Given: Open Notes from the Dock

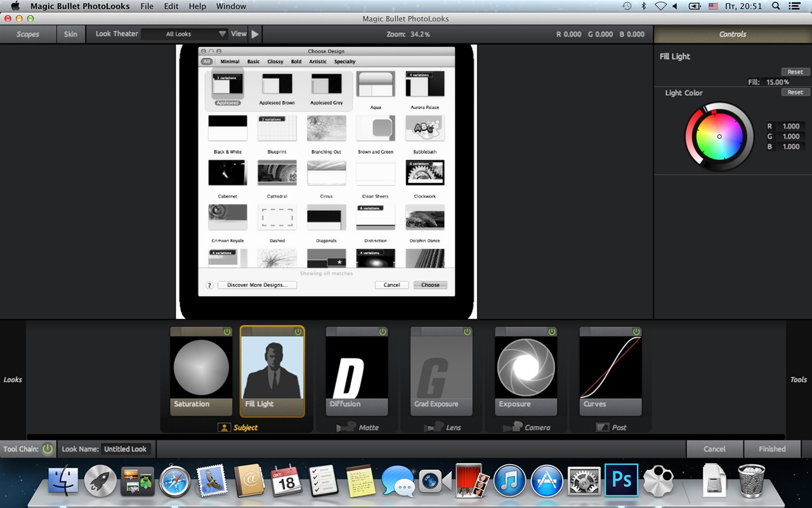Looking at the screenshot, I should click(x=362, y=481).
